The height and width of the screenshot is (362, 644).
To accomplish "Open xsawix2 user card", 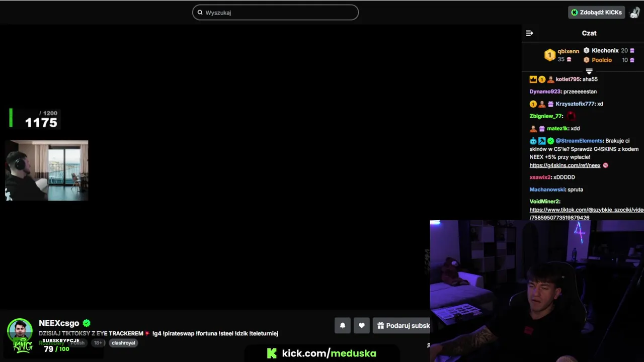I will tap(540, 177).
